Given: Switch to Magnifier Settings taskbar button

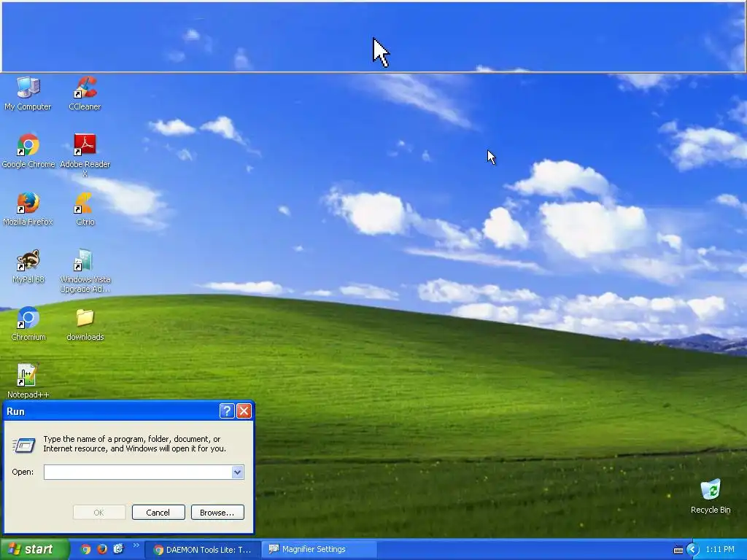Looking at the screenshot, I should [x=320, y=550].
